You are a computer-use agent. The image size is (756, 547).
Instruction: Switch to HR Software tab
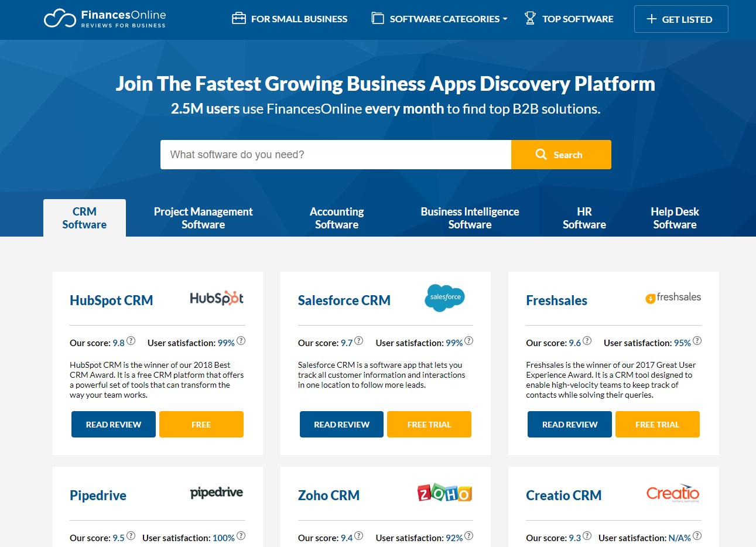(584, 218)
